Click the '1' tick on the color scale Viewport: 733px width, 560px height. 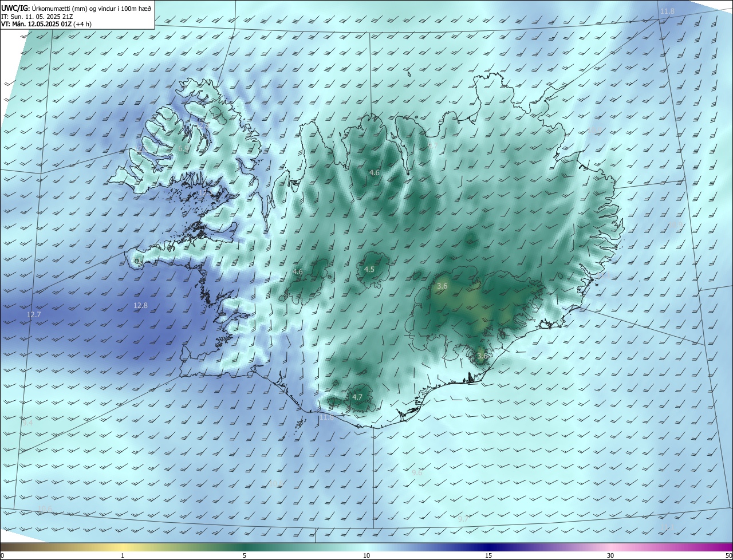point(123,556)
